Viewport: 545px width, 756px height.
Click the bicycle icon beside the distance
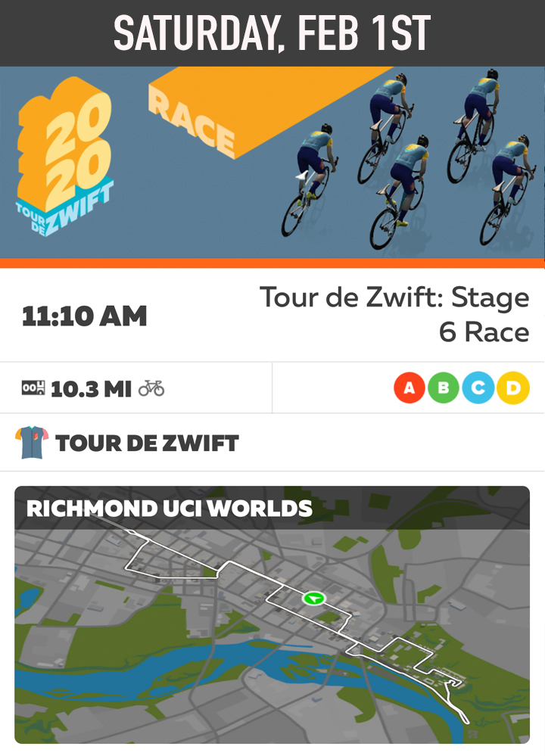[x=151, y=389]
